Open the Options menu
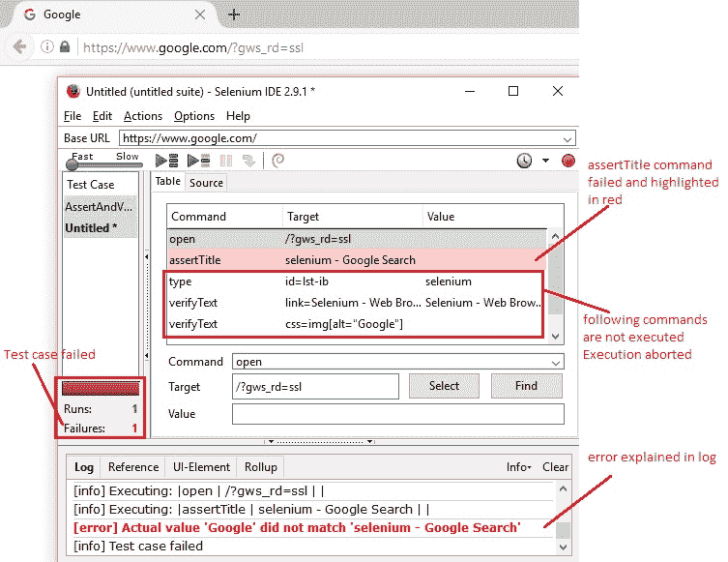Image resolution: width=728 pixels, height=562 pixels. click(x=194, y=116)
